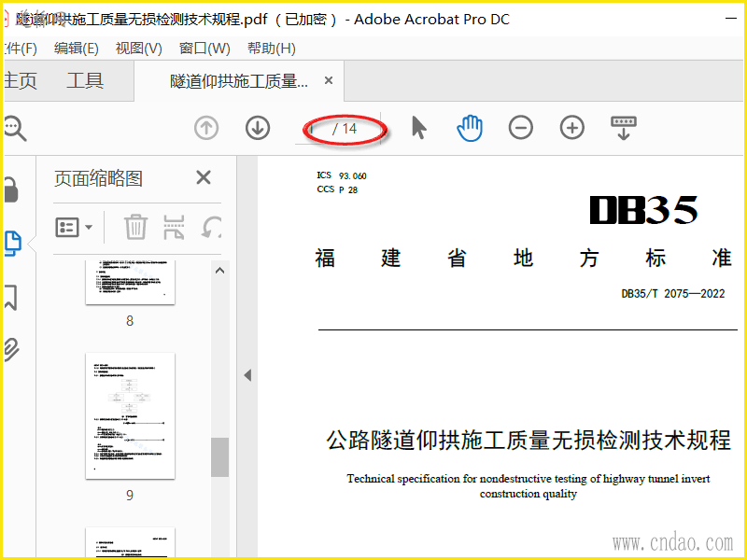The image size is (747, 560).
Task: Open the security lock panel
Action: tap(11, 189)
